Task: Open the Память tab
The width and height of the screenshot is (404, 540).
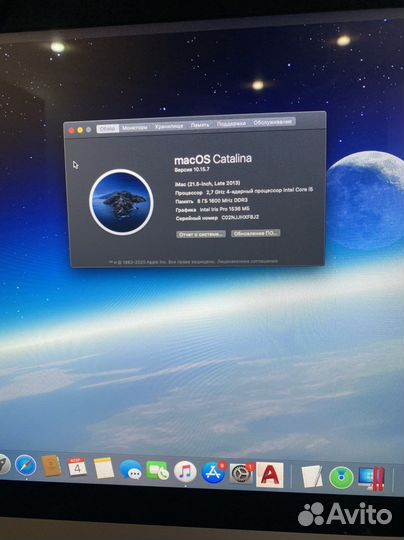Action: pos(200,125)
